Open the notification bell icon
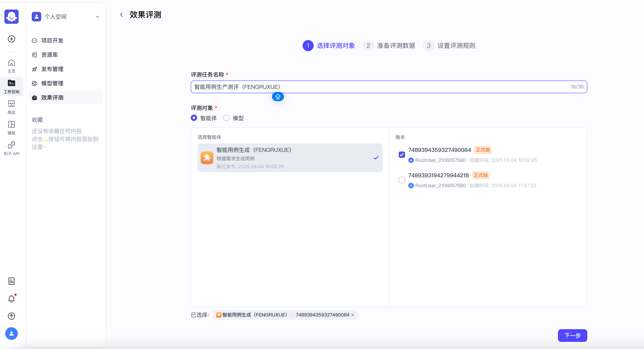This screenshot has width=644, height=349. click(11, 298)
